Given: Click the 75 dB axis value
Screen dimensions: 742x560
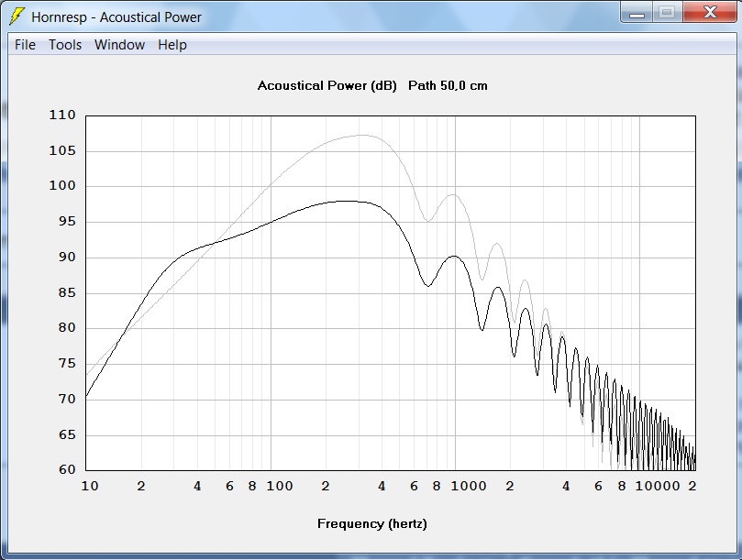Looking at the screenshot, I should point(67,363).
